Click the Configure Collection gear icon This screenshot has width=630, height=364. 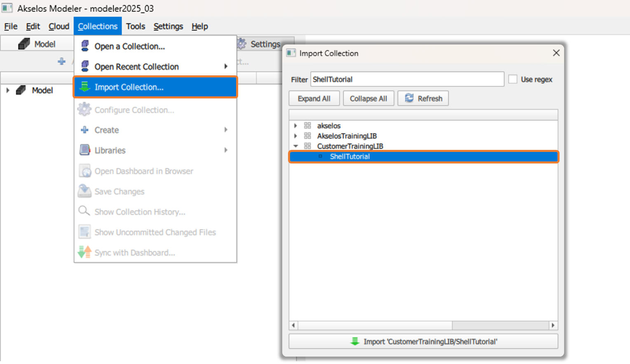pos(84,109)
